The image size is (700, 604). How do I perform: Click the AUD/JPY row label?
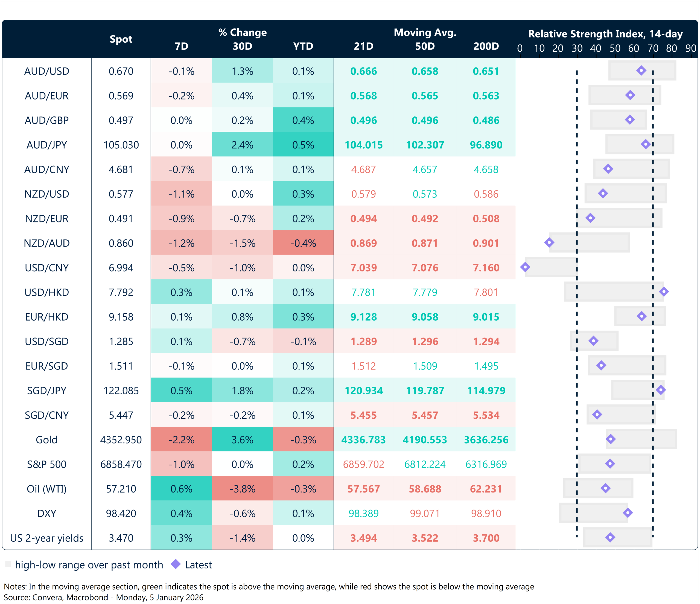(x=47, y=145)
